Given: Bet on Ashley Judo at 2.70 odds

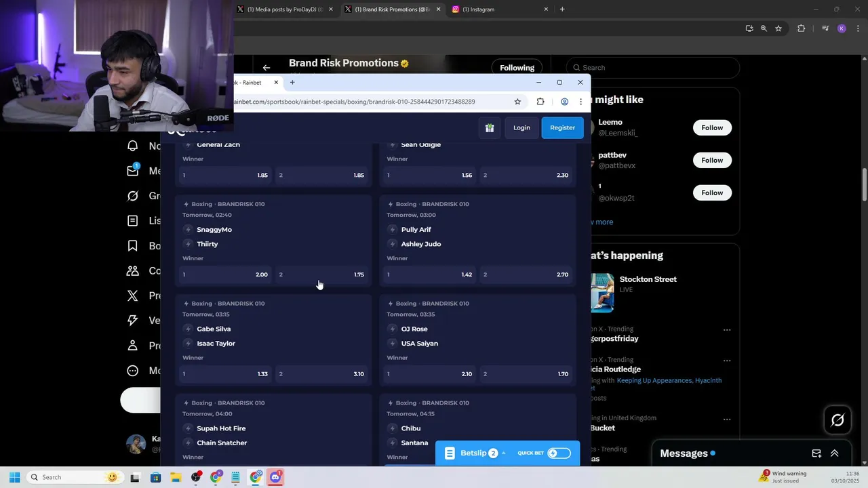Looking at the screenshot, I should [526, 274].
